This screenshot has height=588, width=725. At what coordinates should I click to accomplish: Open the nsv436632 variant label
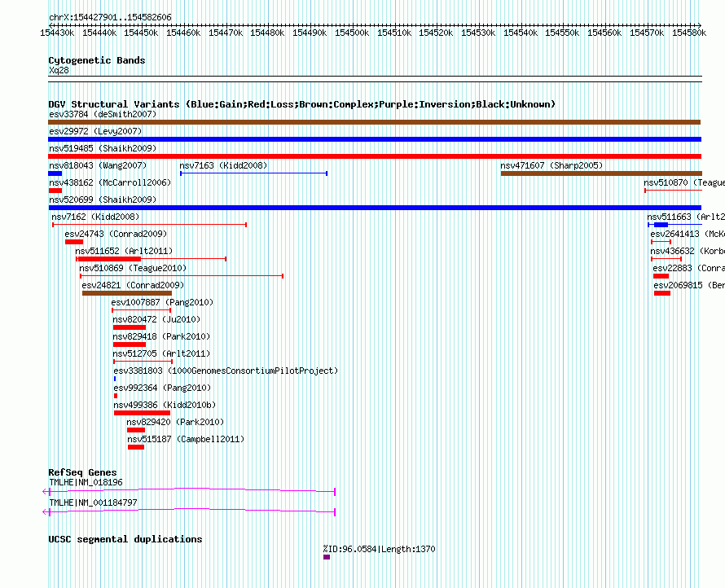click(x=687, y=251)
